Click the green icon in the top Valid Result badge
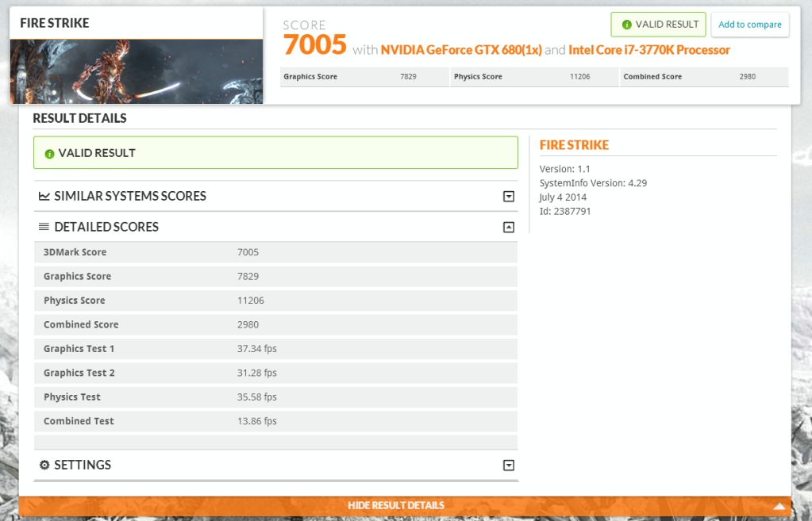Viewport: 812px width, 521px height. coord(626,25)
